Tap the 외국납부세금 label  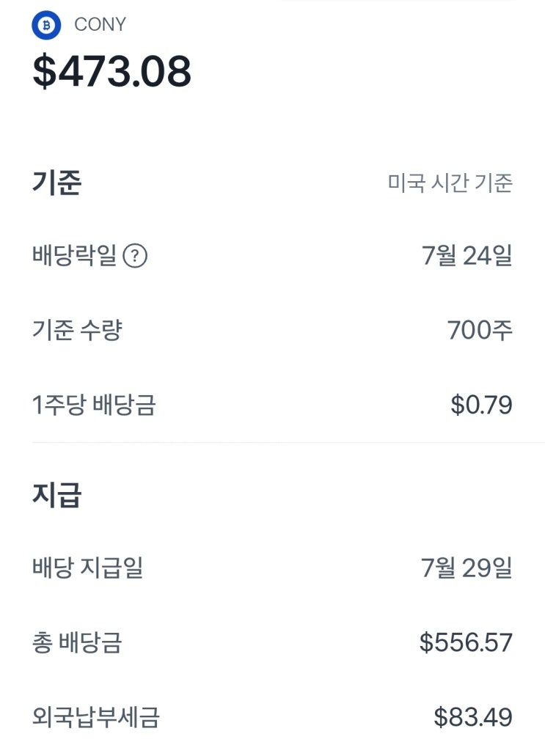(x=95, y=717)
